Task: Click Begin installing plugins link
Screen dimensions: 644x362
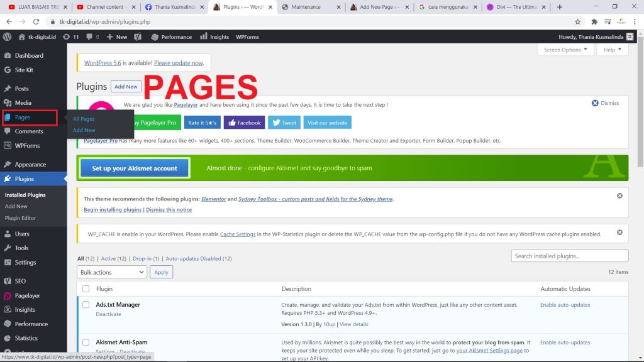Action: [113, 210]
